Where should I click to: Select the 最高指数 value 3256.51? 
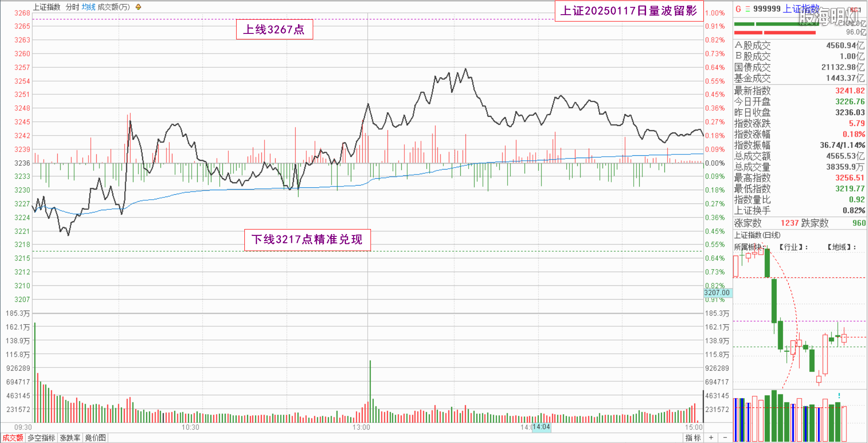point(850,178)
